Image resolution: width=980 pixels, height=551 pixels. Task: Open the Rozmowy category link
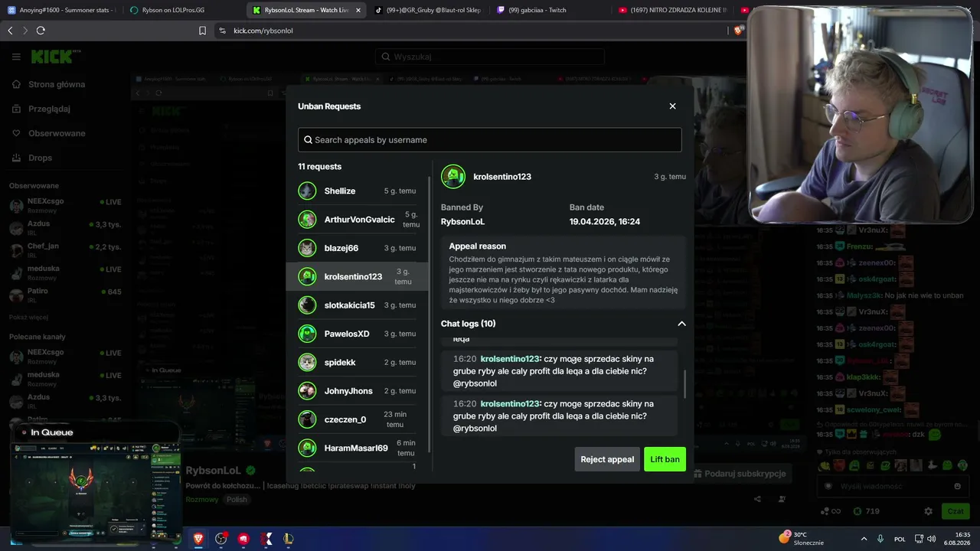click(202, 500)
